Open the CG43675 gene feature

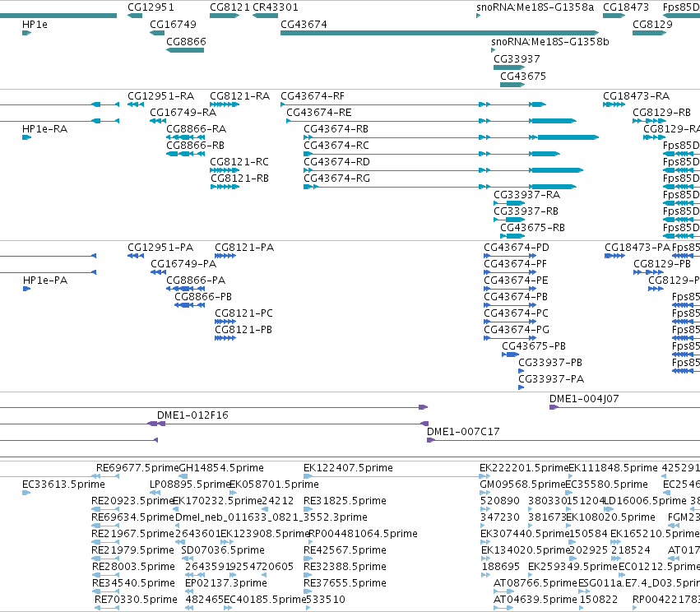point(512,85)
